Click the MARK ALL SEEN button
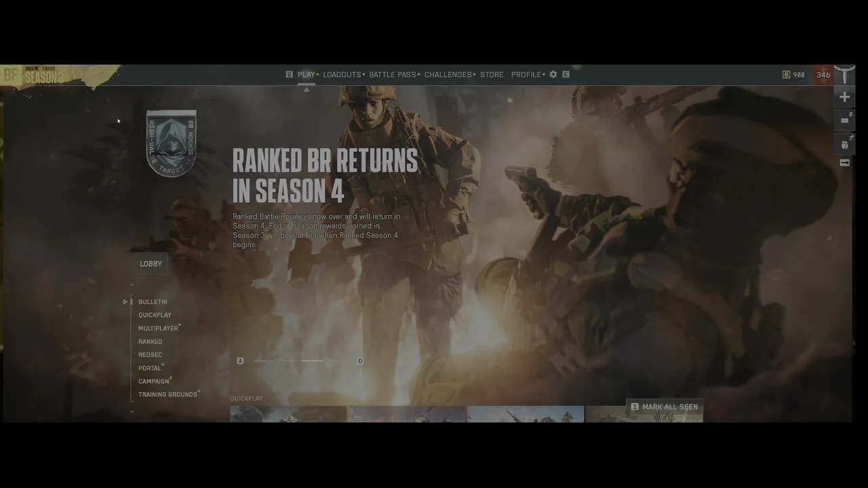Image resolution: width=868 pixels, height=488 pixels. pos(664,407)
